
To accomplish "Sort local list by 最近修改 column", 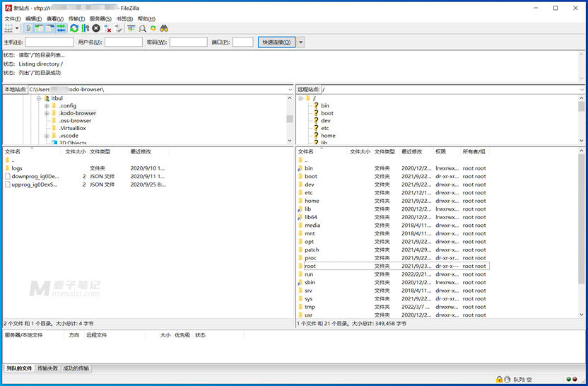I will (148, 151).
